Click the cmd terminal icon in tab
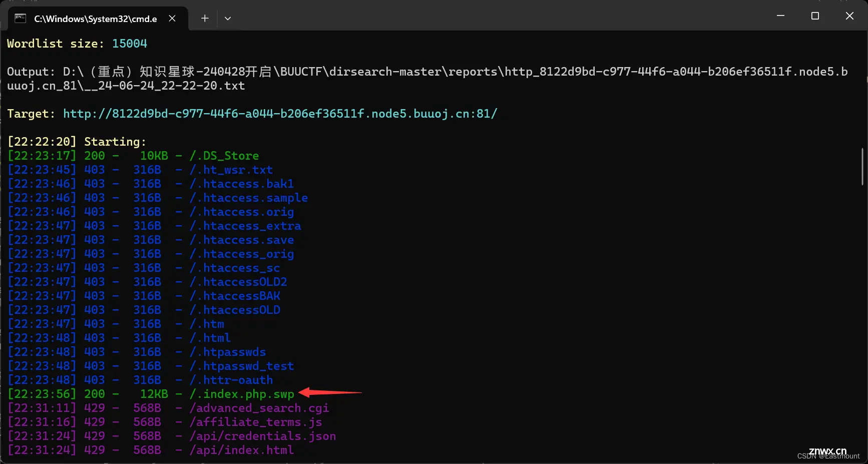Screen dimensions: 868x464 coord(20,19)
